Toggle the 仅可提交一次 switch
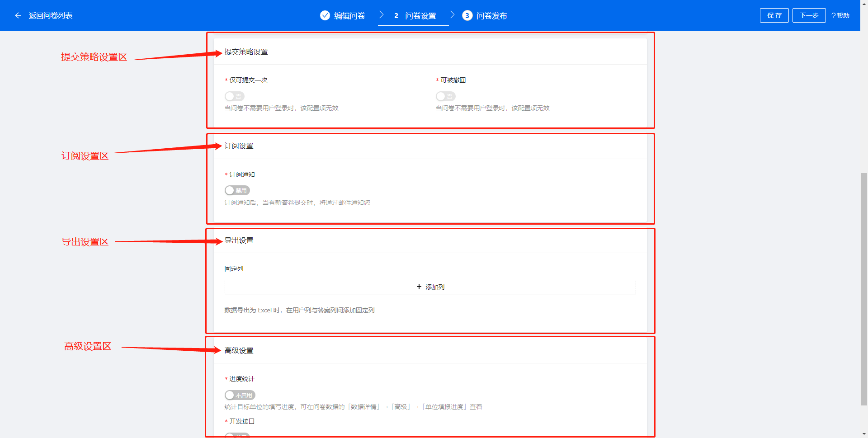 [234, 96]
